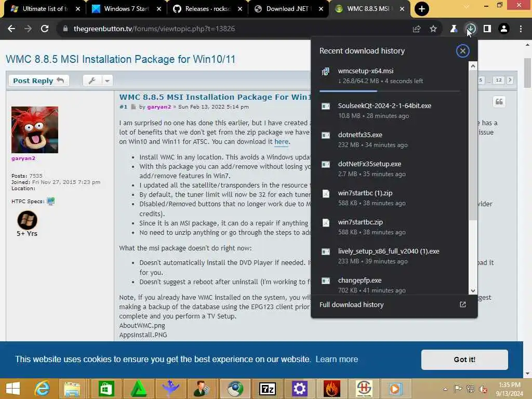Click the post #1 number link
532x399 pixels.
pos(123,107)
